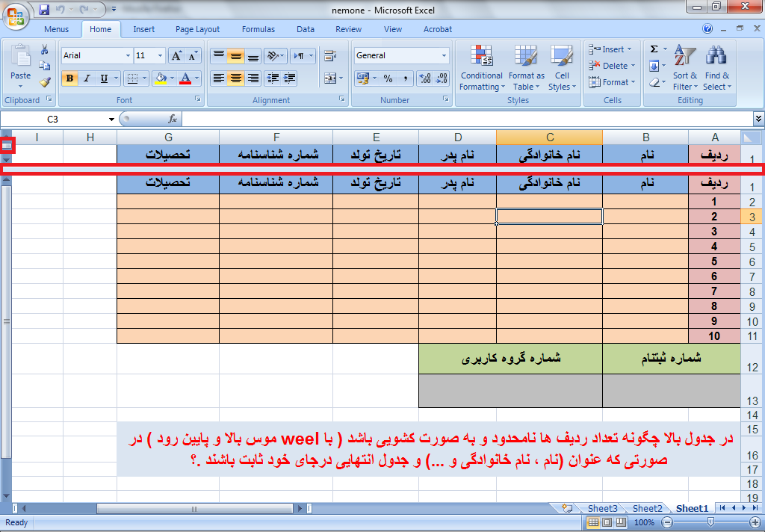Click the Format Painter brush icon
The width and height of the screenshot is (765, 532).
point(44,82)
